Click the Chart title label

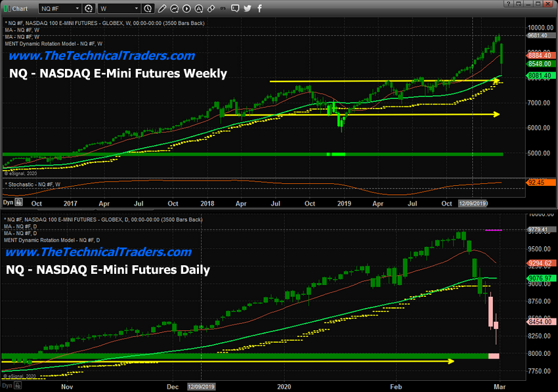(x=20, y=9)
